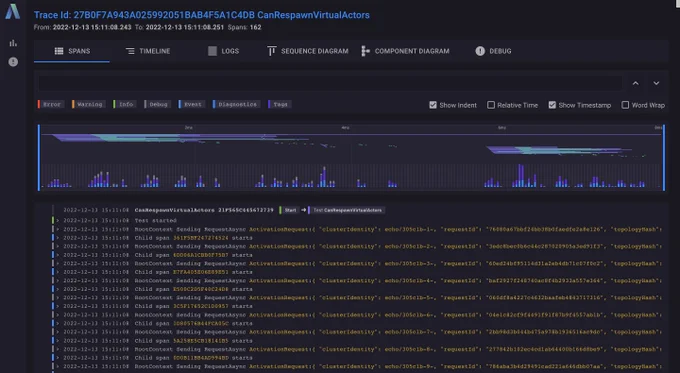
Task: Click the From timestamp 15:11:08.243
Action: [92, 27]
